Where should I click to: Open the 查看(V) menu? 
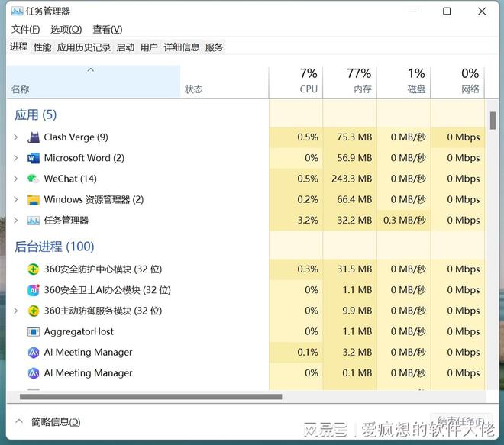click(108, 30)
